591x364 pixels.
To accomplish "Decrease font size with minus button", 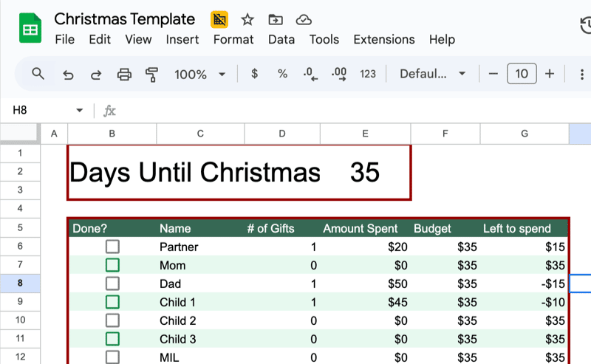I will coord(493,74).
